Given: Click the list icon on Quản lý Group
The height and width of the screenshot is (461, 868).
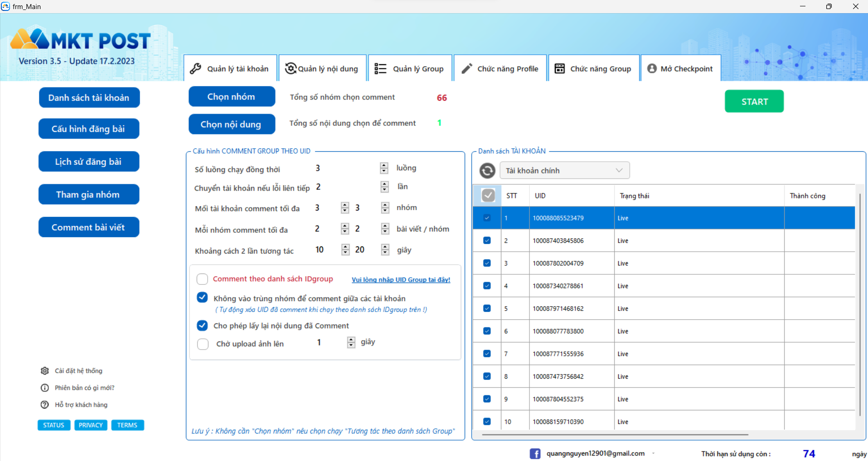Looking at the screenshot, I should point(380,68).
